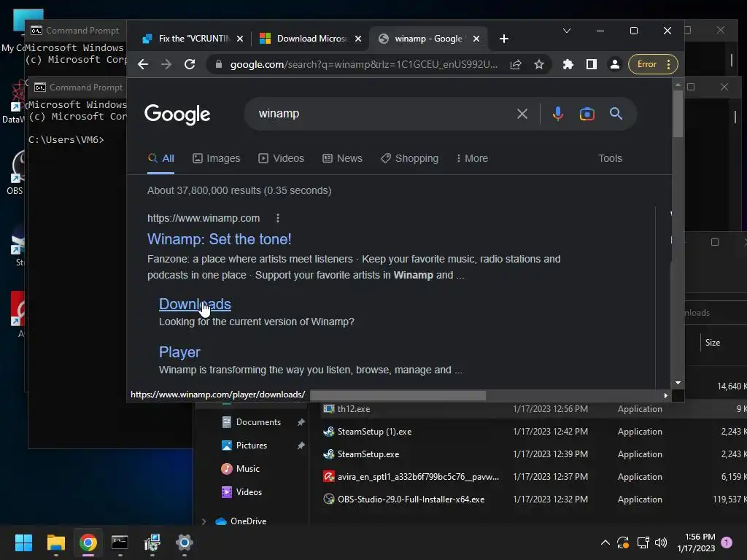Open the volume speaker tray icon
The height and width of the screenshot is (560, 747).
(x=661, y=542)
